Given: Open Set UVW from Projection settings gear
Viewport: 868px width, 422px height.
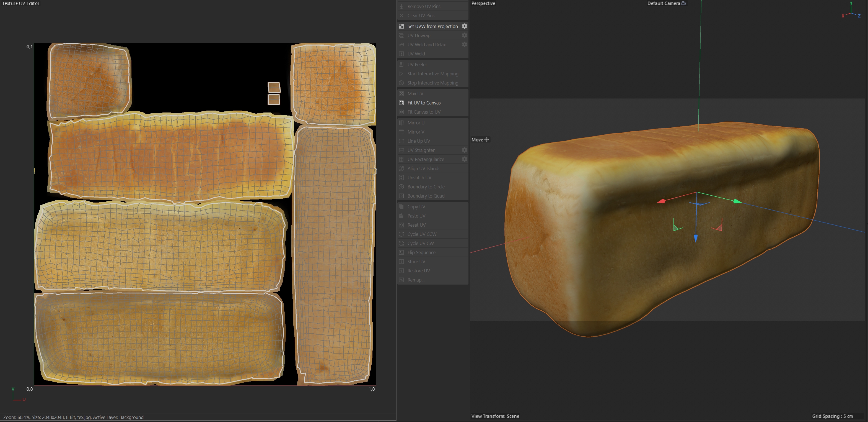Looking at the screenshot, I should point(464,26).
